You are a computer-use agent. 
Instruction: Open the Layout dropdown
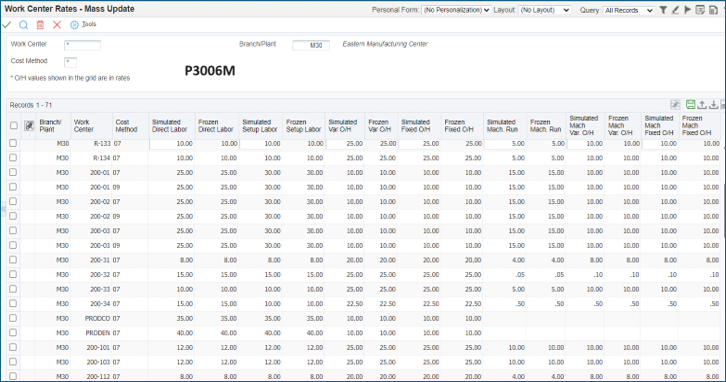[544, 10]
